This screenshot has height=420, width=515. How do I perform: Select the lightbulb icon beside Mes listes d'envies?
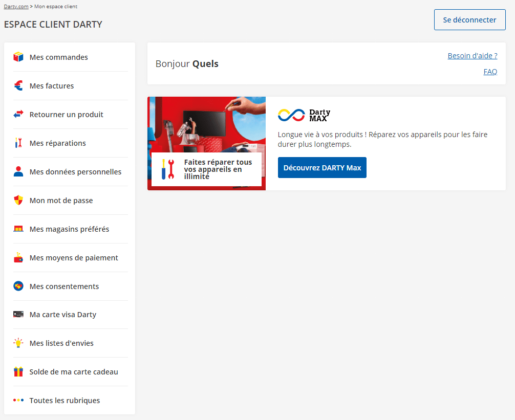click(x=18, y=343)
